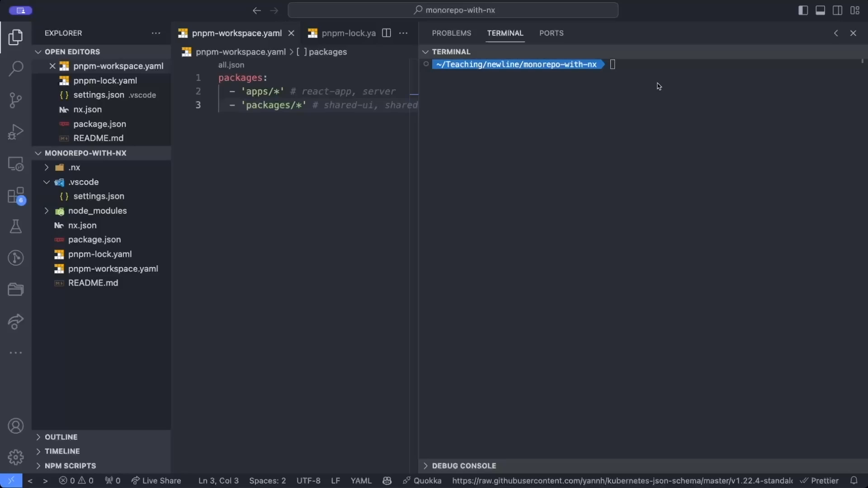Click the Prettier status bar button
Image resolution: width=868 pixels, height=488 pixels.
(x=819, y=481)
